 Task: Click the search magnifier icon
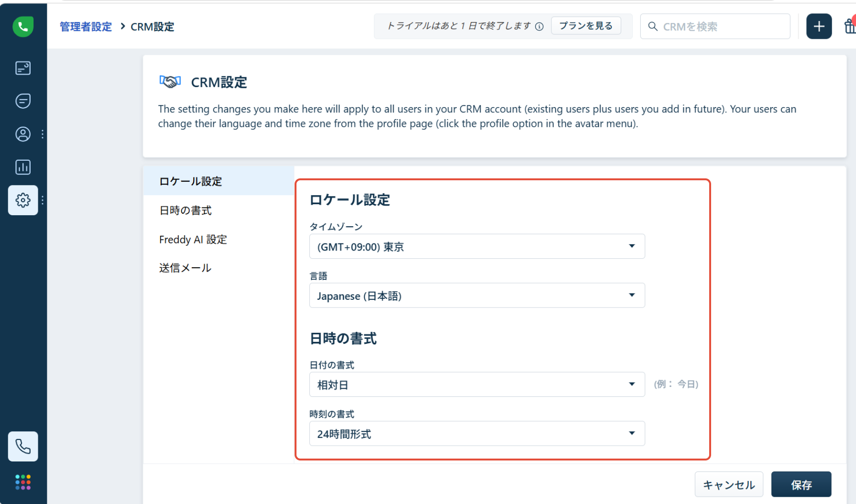652,26
